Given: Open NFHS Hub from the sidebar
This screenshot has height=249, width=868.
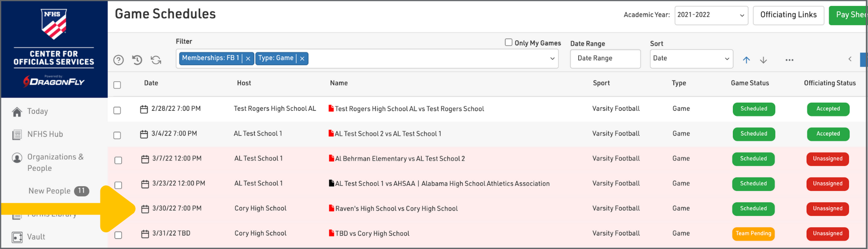Looking at the screenshot, I should 45,134.
